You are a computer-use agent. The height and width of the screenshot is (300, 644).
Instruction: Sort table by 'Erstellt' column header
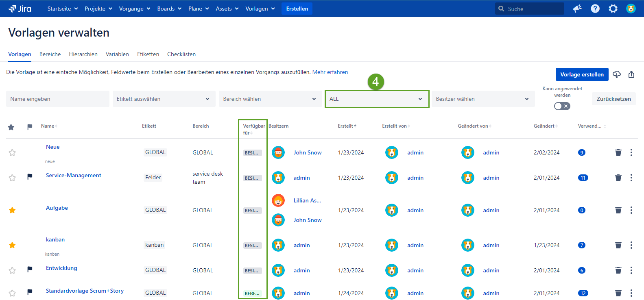(346, 126)
